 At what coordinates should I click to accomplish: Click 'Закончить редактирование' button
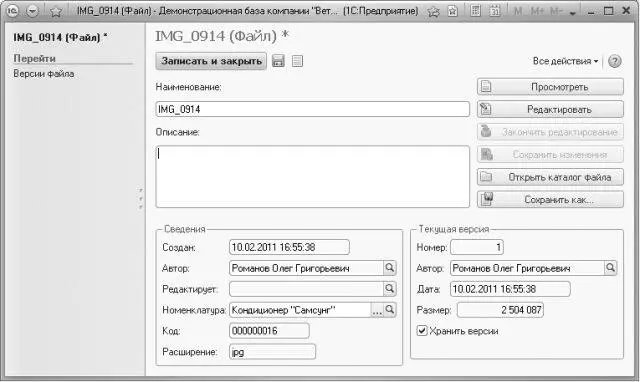click(550, 132)
